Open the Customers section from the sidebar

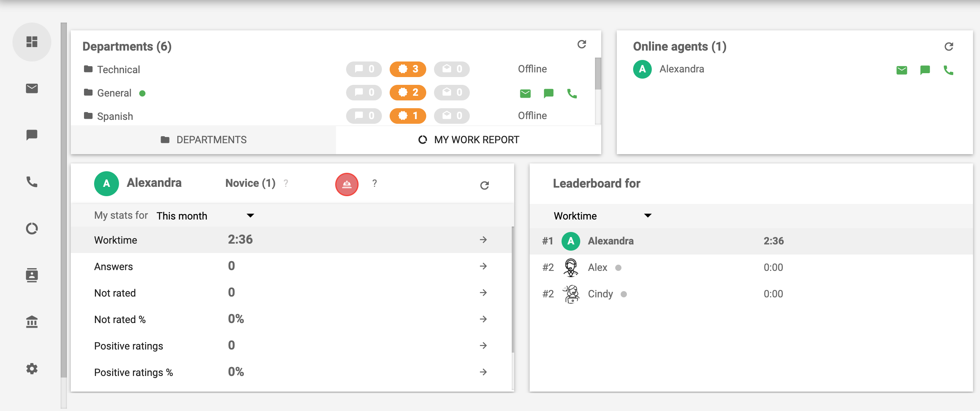point(32,275)
